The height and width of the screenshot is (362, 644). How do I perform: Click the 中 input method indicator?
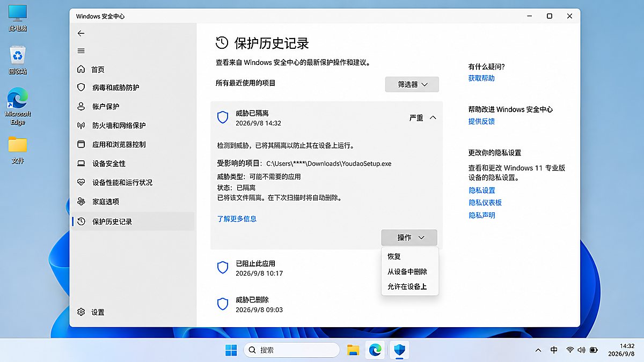pos(554,350)
